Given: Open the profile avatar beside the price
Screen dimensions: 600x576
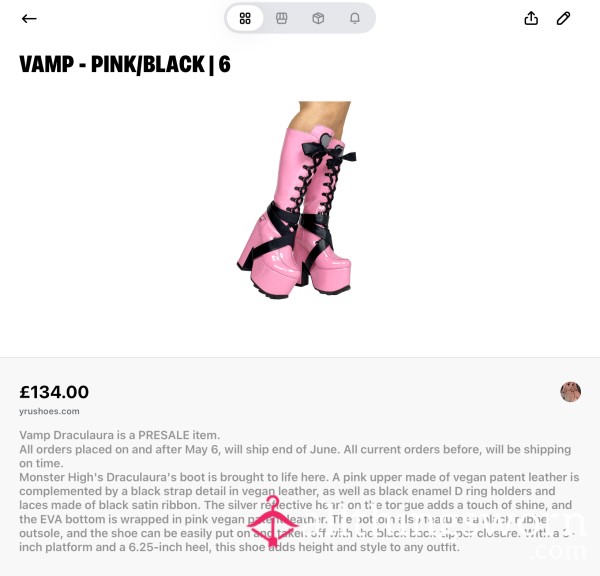Looking at the screenshot, I should pos(571,392).
